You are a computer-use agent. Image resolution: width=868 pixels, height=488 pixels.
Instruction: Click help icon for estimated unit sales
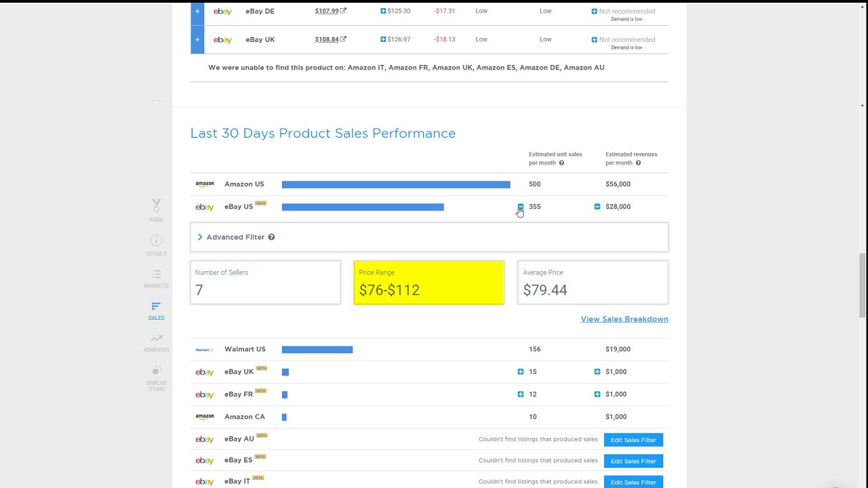pyautogui.click(x=561, y=163)
